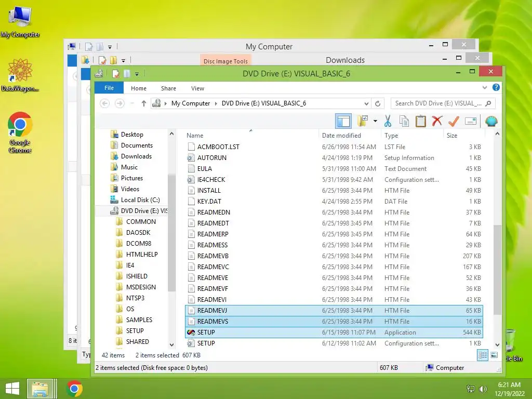
Task: Click the file list vertical scrollbar
Action: pyautogui.click(x=497, y=270)
